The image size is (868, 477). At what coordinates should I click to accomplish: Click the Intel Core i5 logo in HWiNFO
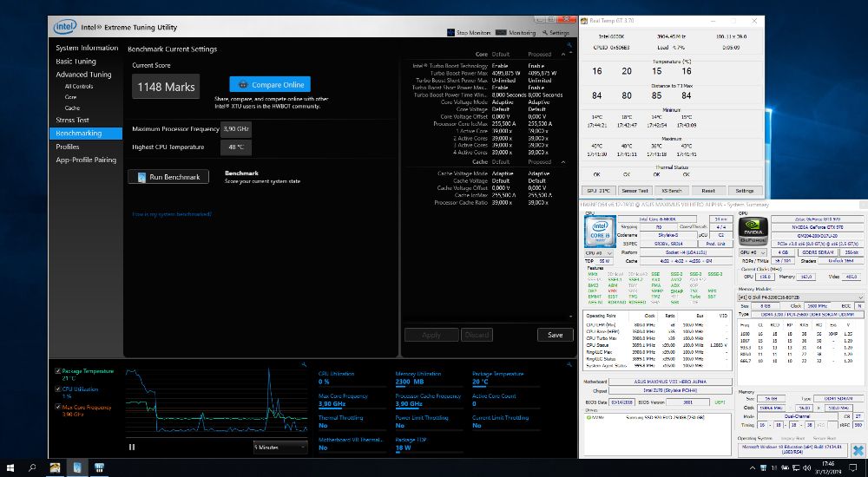click(x=600, y=232)
